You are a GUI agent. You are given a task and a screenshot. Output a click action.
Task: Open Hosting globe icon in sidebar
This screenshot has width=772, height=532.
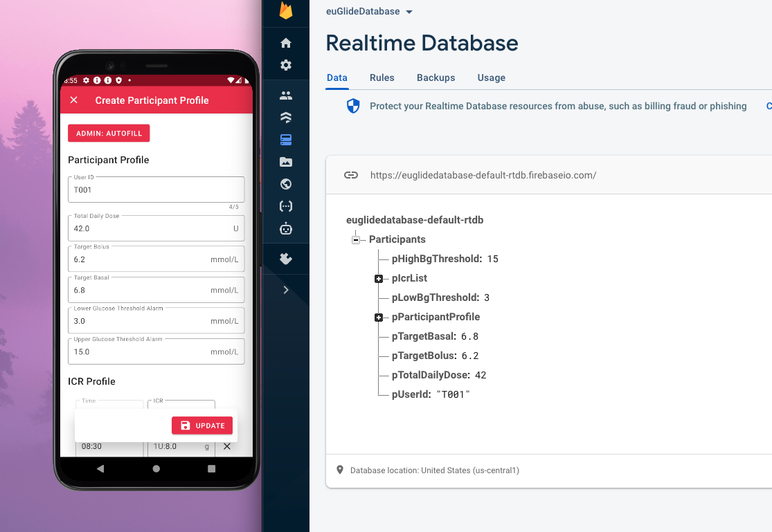pos(285,184)
